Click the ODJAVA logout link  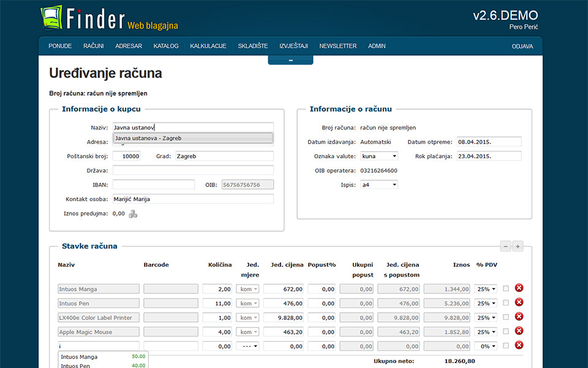522,47
